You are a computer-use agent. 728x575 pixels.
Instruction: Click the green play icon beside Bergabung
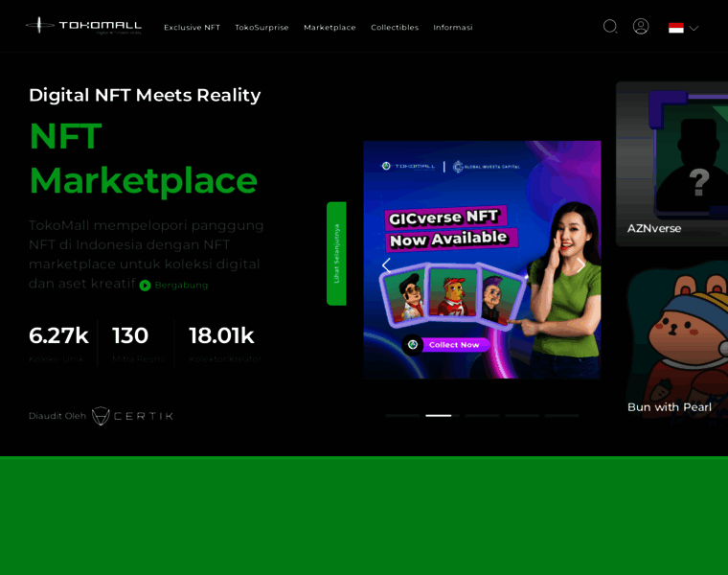click(x=145, y=286)
